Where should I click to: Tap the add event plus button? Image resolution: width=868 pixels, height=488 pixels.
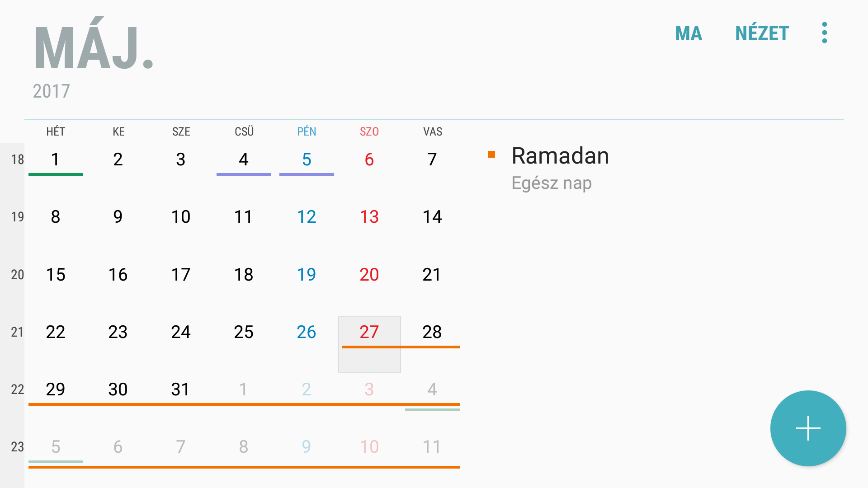(808, 428)
